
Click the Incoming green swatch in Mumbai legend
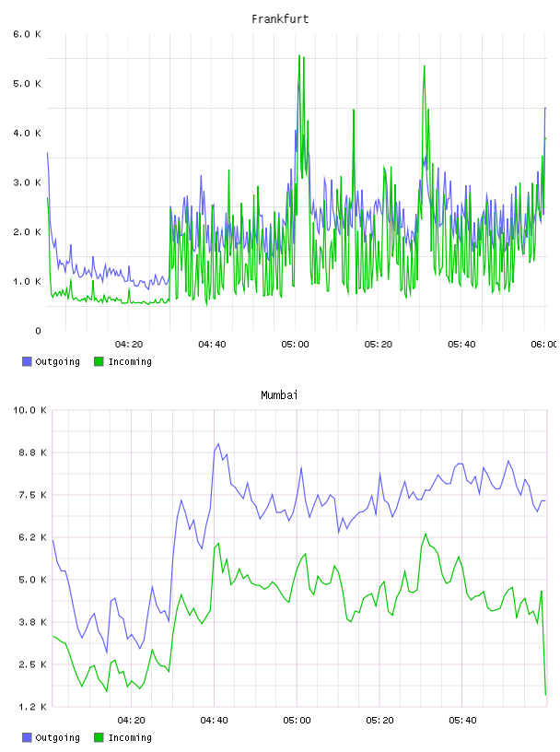99,737
